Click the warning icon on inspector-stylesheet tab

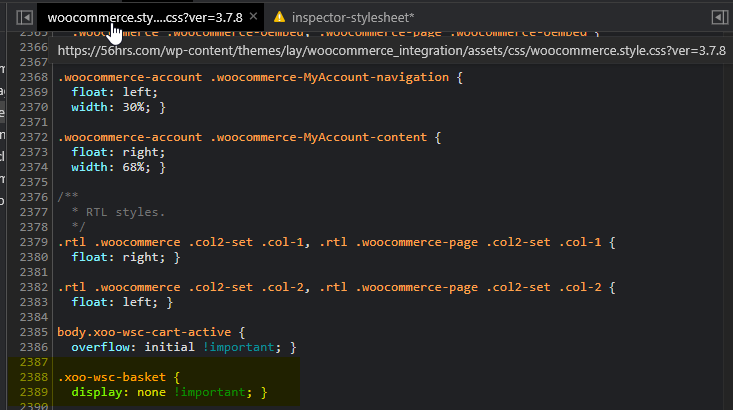click(x=280, y=17)
